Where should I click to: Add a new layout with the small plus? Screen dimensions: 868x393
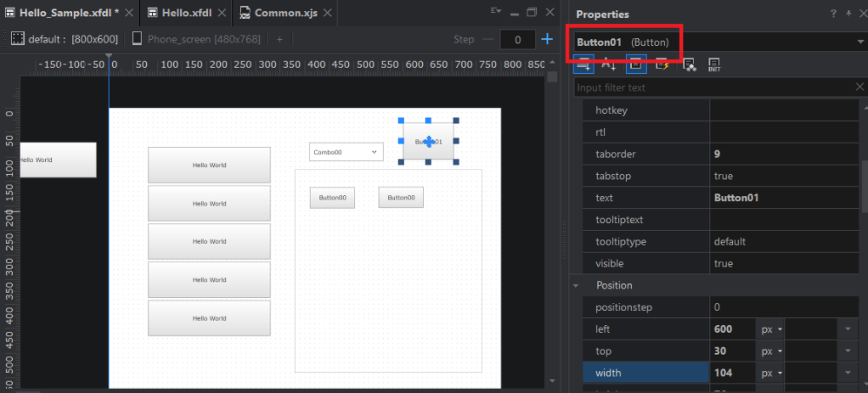point(279,39)
